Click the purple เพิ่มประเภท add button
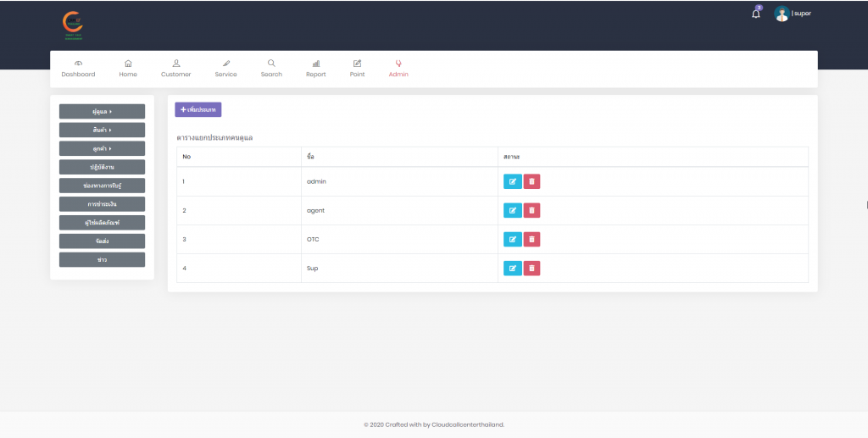This screenshot has width=868, height=438. point(198,109)
